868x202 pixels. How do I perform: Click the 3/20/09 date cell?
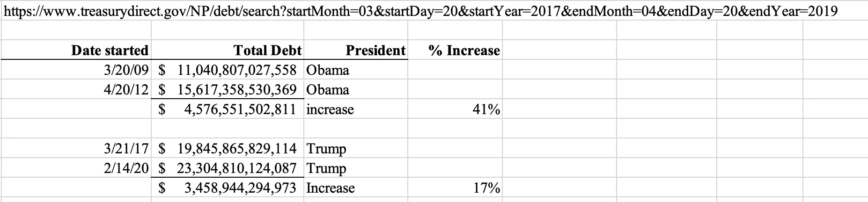126,70
